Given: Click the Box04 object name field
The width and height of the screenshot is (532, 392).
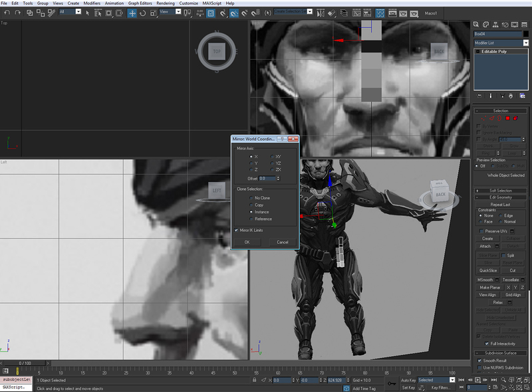Looking at the screenshot, I should pyautogui.click(x=497, y=34).
